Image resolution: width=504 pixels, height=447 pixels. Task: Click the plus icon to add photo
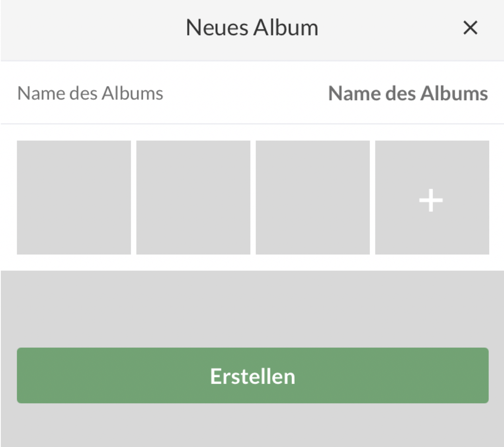click(x=431, y=200)
